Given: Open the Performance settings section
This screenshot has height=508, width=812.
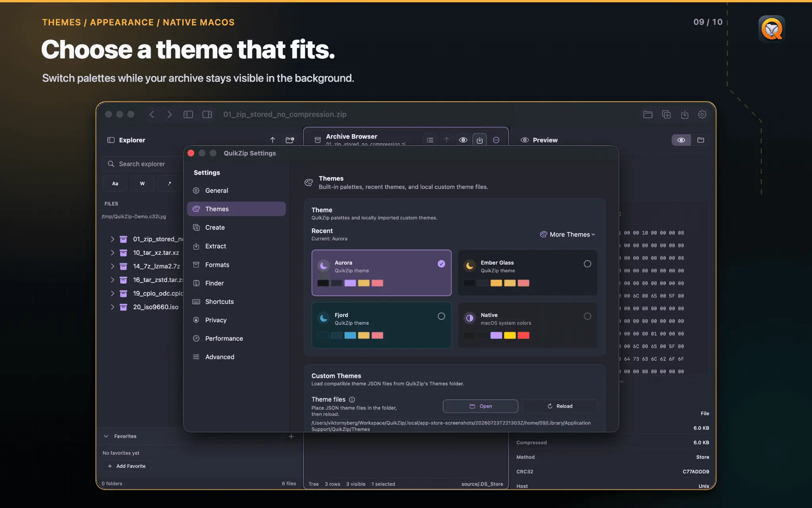Looking at the screenshot, I should [x=236, y=339].
